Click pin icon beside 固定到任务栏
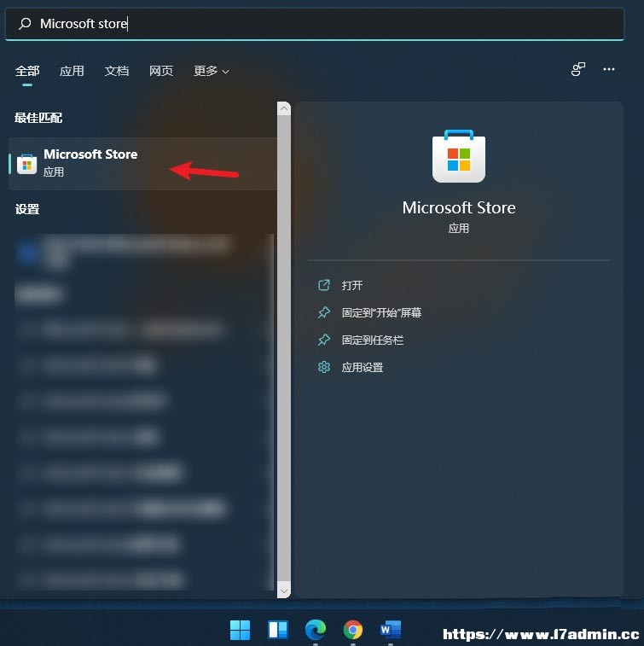The image size is (644, 646). click(x=324, y=340)
